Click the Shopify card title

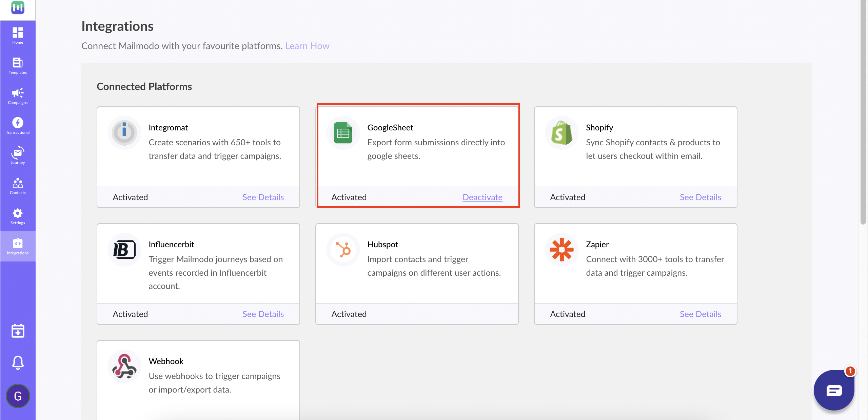599,127
